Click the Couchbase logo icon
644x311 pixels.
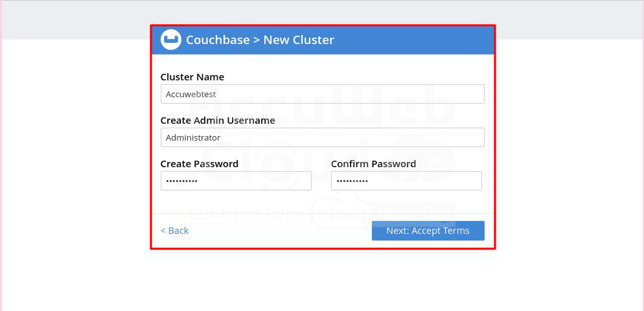[170, 40]
